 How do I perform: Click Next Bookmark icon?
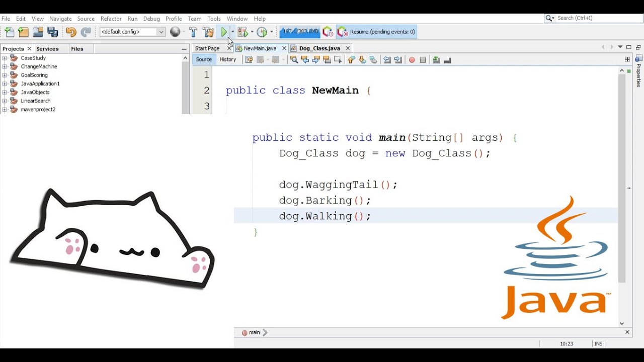pos(362,60)
